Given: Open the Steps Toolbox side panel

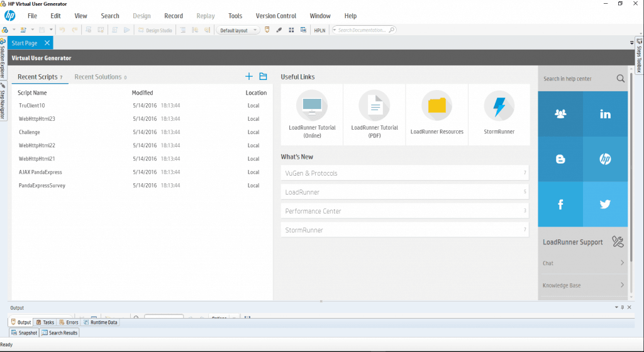Looking at the screenshot, I should point(639,55).
